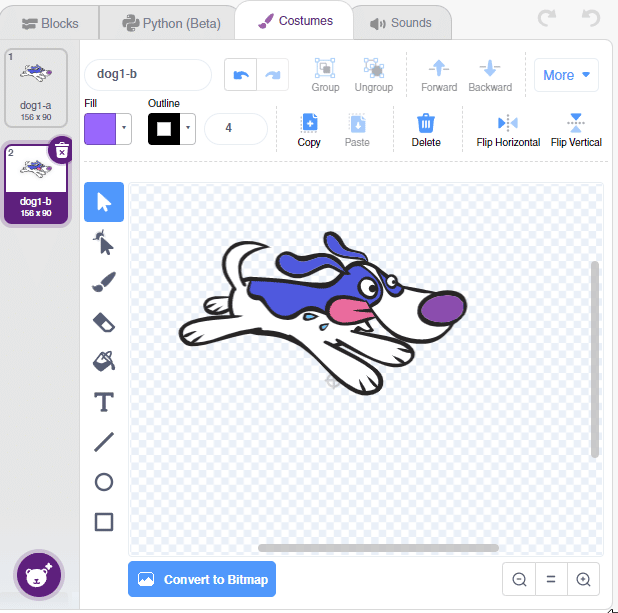The image size is (618, 613).
Task: Click the purple Fill color swatch
Action: click(100, 129)
